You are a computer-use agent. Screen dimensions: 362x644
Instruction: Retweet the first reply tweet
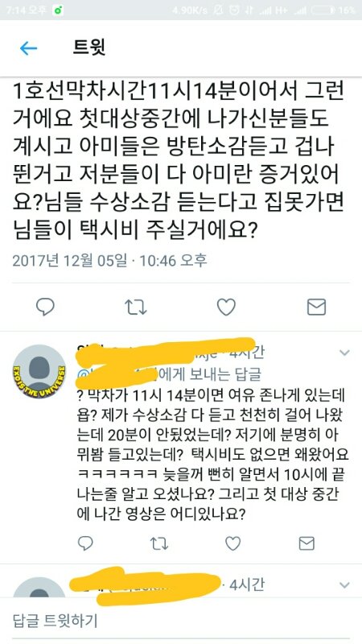(x=158, y=543)
